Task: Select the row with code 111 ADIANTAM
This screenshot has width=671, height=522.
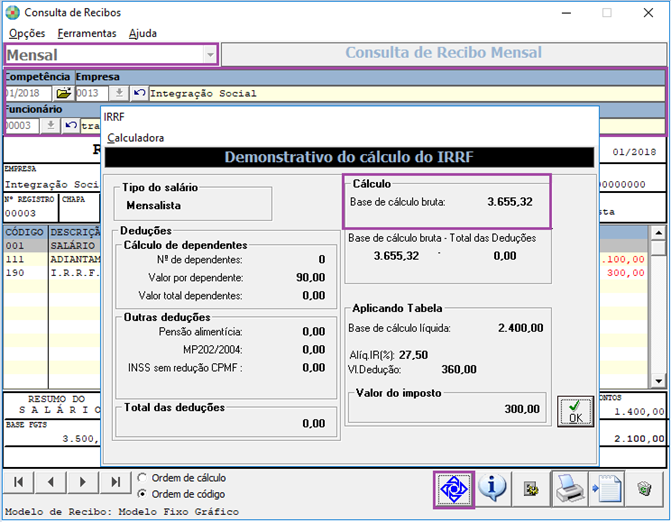Action: coord(53,259)
